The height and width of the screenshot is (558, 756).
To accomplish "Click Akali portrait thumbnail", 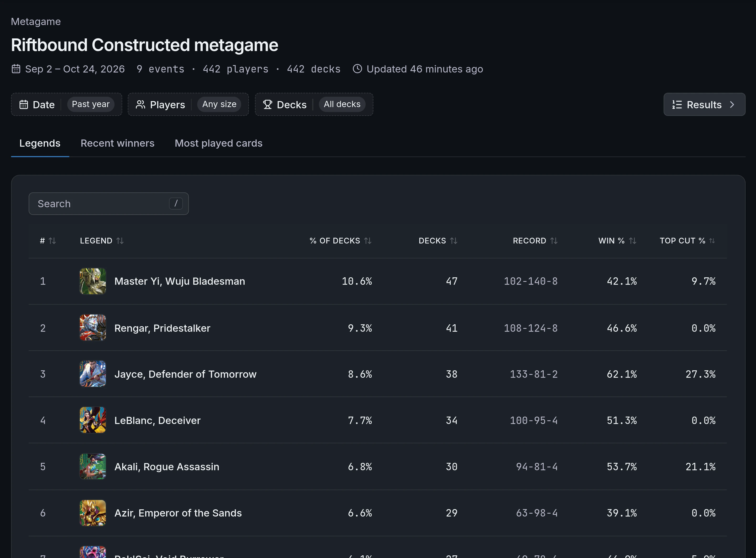I will click(x=93, y=466).
